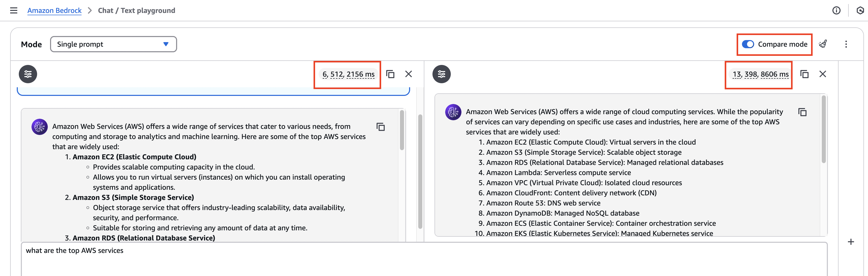Toggle Compare mode switch
868x276 pixels.
coord(748,44)
